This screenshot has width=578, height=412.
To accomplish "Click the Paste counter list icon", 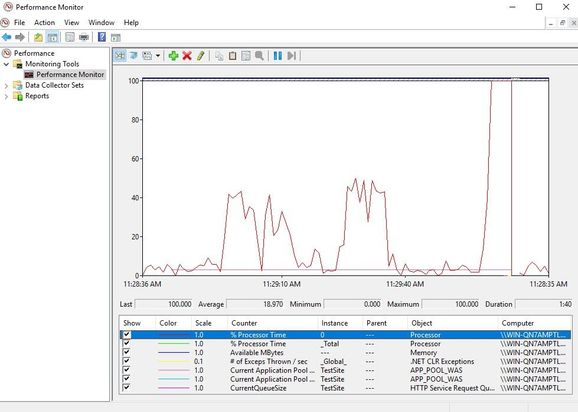I will pyautogui.click(x=233, y=56).
